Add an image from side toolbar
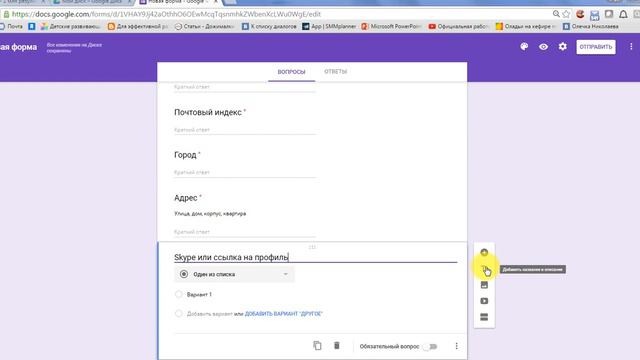This screenshot has height=360, width=640. 484,285
